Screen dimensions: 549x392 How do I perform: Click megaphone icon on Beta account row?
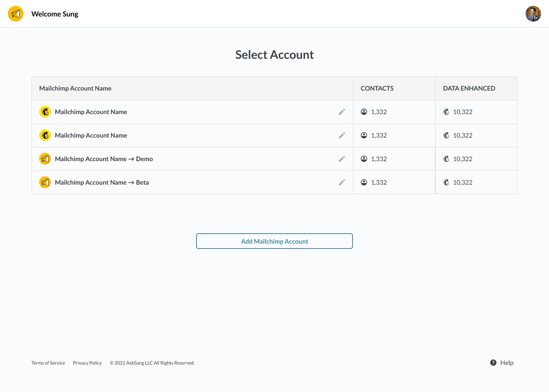[x=45, y=182]
